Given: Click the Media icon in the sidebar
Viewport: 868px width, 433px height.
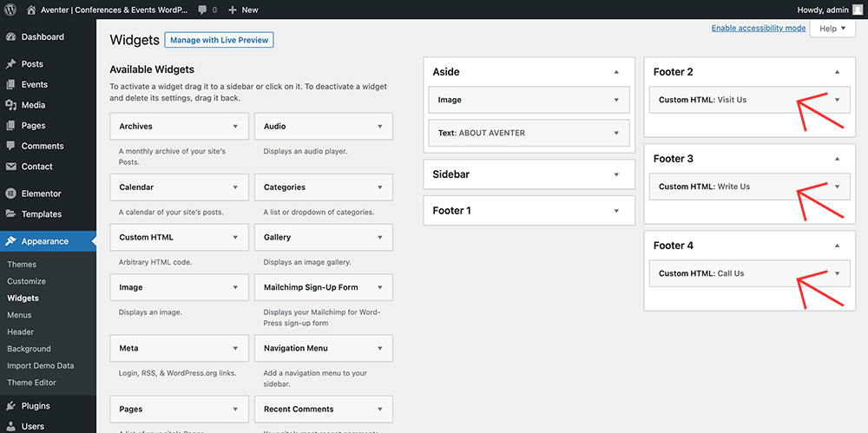Looking at the screenshot, I should 11,105.
